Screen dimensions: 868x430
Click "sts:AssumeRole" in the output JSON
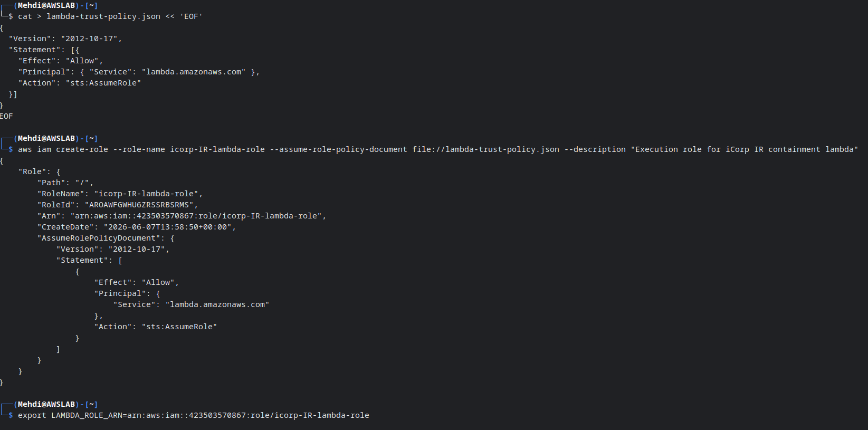[179, 327]
